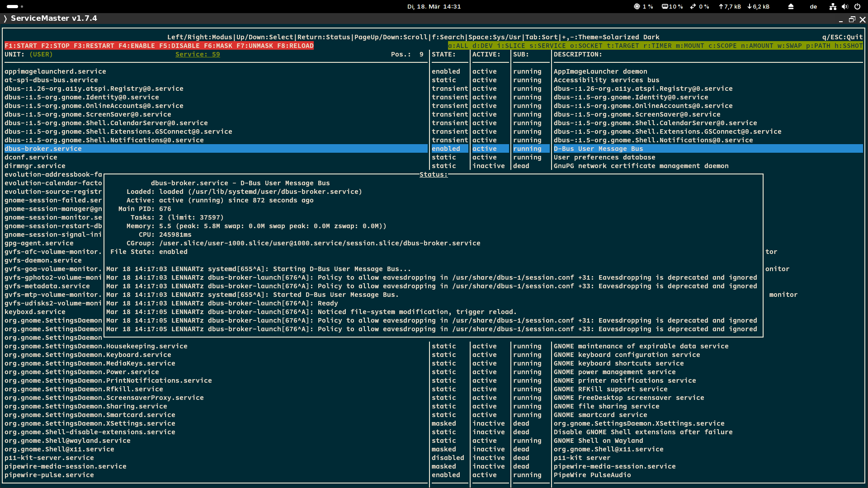Click F7:UNMASK in the function bar
This screenshot has width=868, height=488.
click(x=255, y=46)
